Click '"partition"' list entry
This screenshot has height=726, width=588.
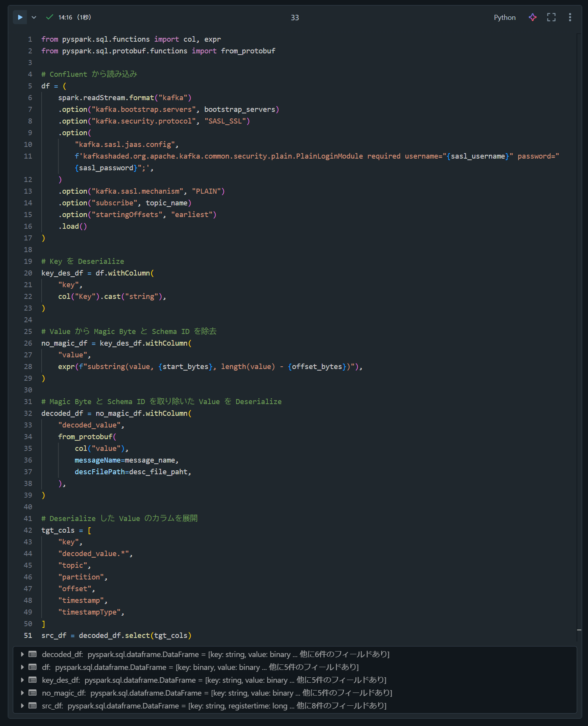[81, 577]
